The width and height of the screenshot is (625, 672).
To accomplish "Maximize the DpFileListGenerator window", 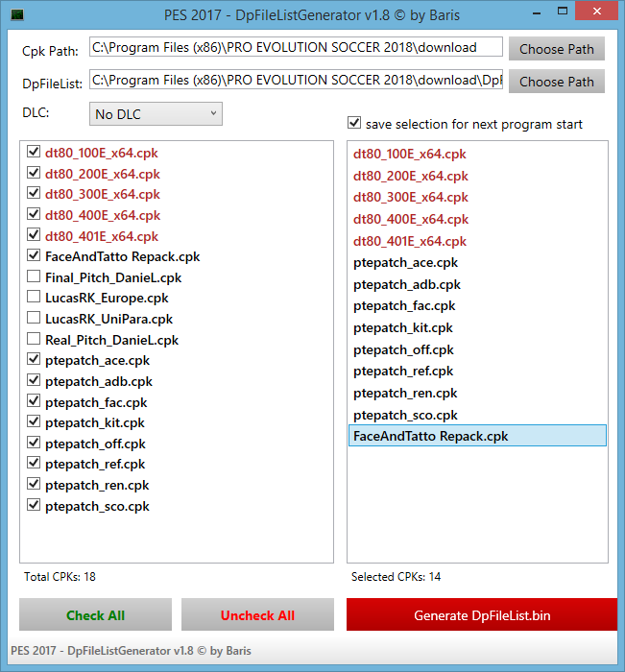I will pos(562,12).
